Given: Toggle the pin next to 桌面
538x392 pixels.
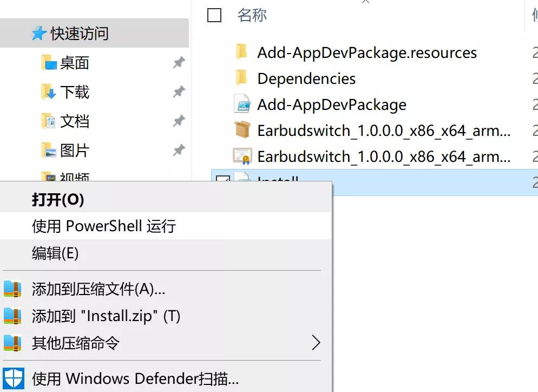Looking at the screenshot, I should click(x=179, y=63).
